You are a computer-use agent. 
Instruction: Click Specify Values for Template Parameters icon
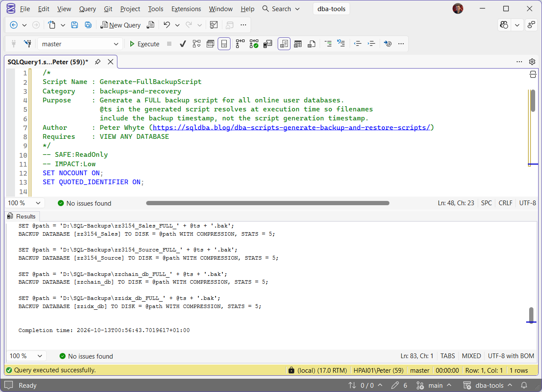click(x=388, y=44)
